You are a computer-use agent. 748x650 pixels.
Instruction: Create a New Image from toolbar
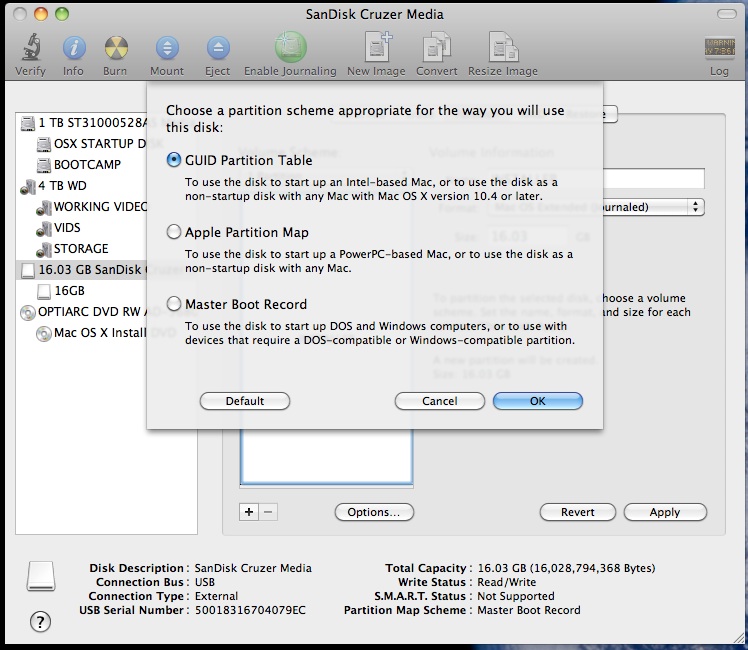[x=378, y=47]
